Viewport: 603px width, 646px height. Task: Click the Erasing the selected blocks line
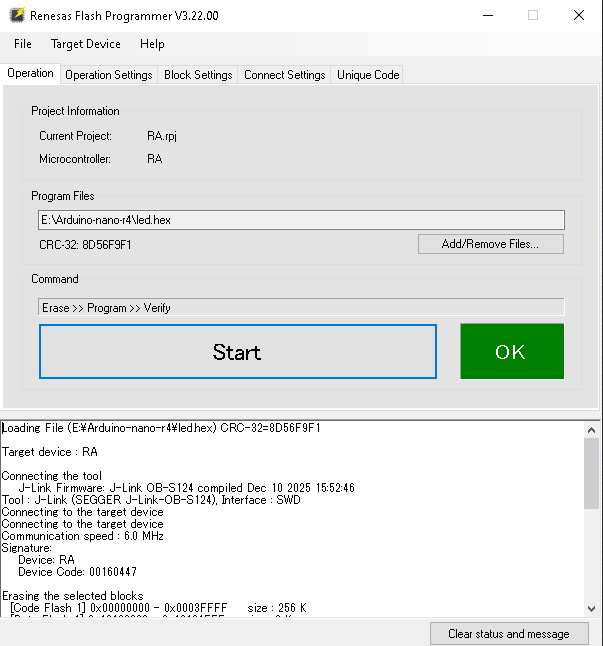coord(72,596)
